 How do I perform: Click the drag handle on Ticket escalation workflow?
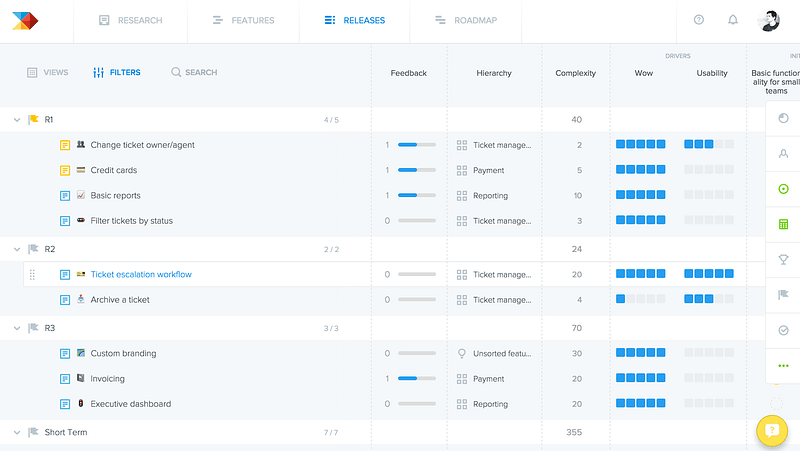(x=32, y=274)
